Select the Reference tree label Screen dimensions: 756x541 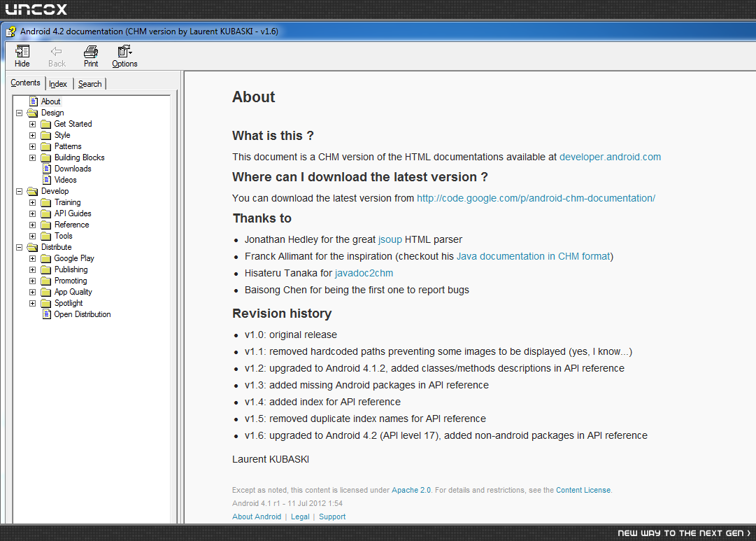point(72,225)
